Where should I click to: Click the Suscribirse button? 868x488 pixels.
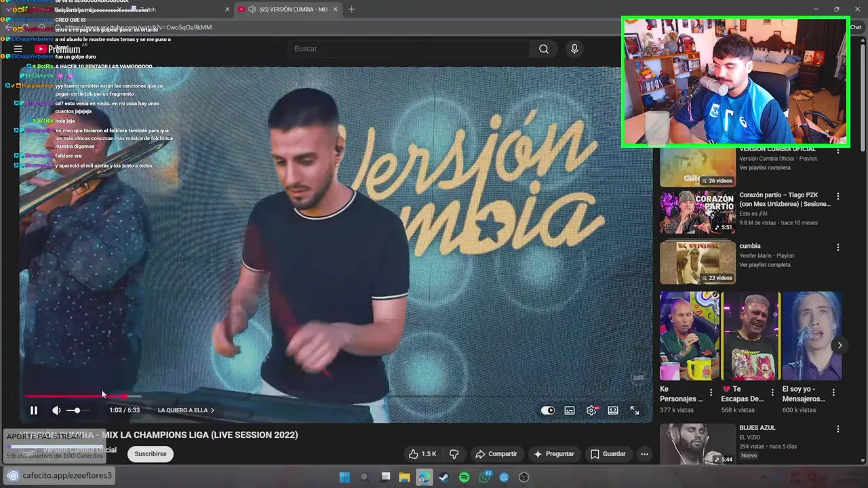click(x=151, y=454)
